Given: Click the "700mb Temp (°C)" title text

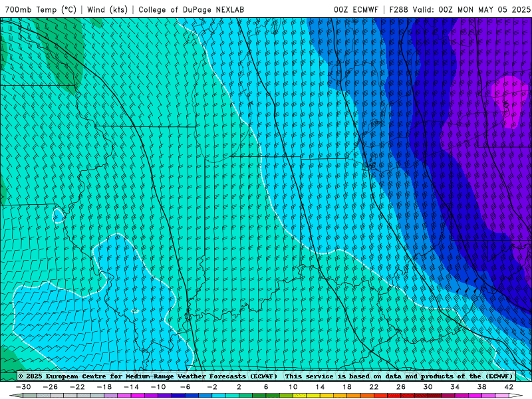Looking at the screenshot, I should (41, 10).
